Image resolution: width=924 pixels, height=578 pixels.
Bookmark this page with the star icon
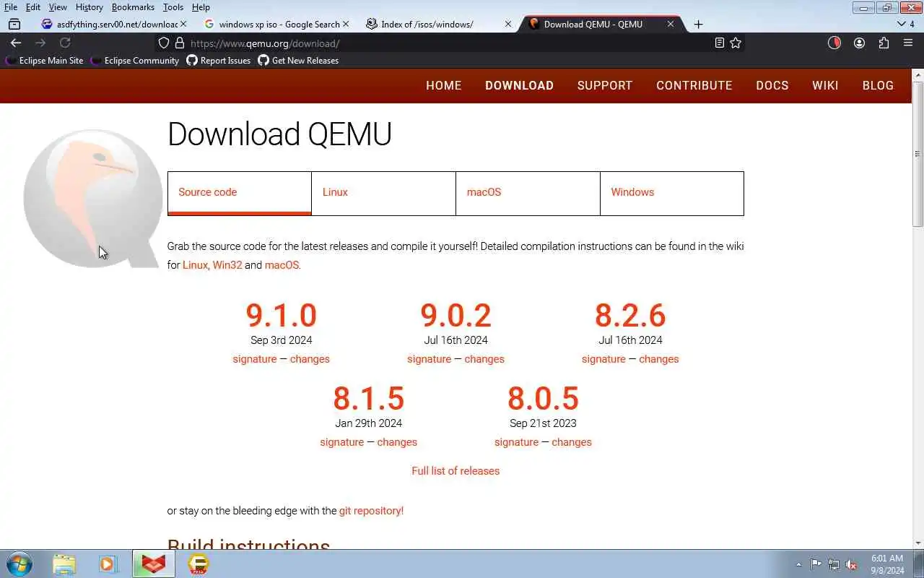[736, 43]
